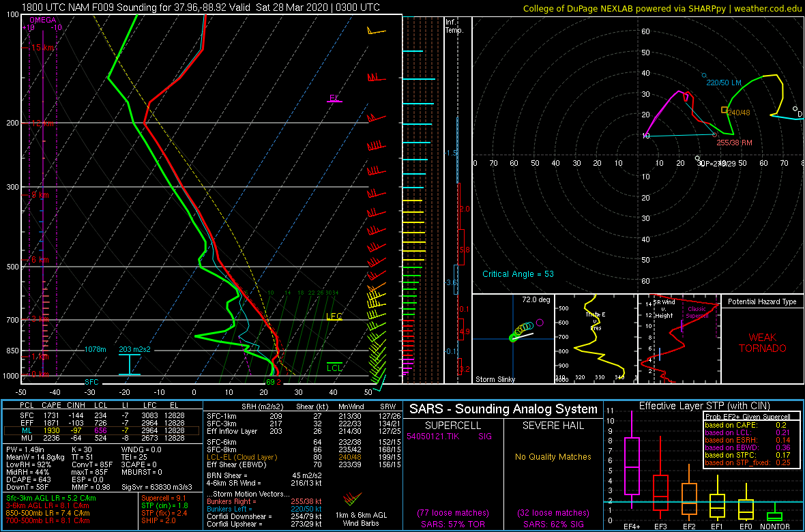Click the cyan 1078m label
Image resolution: width=805 pixels, height=532 pixels.
pyautogui.click(x=96, y=350)
